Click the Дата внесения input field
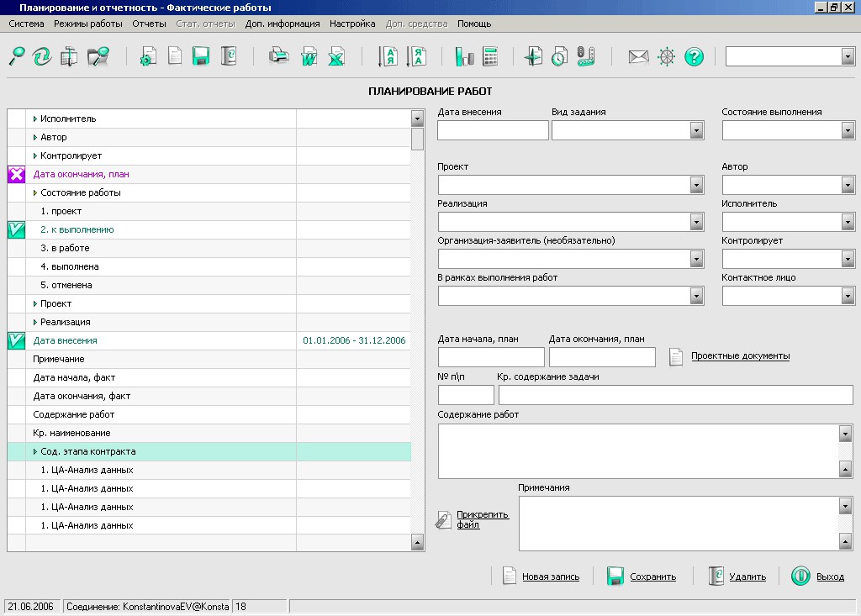This screenshot has height=616, width=861. [x=493, y=130]
